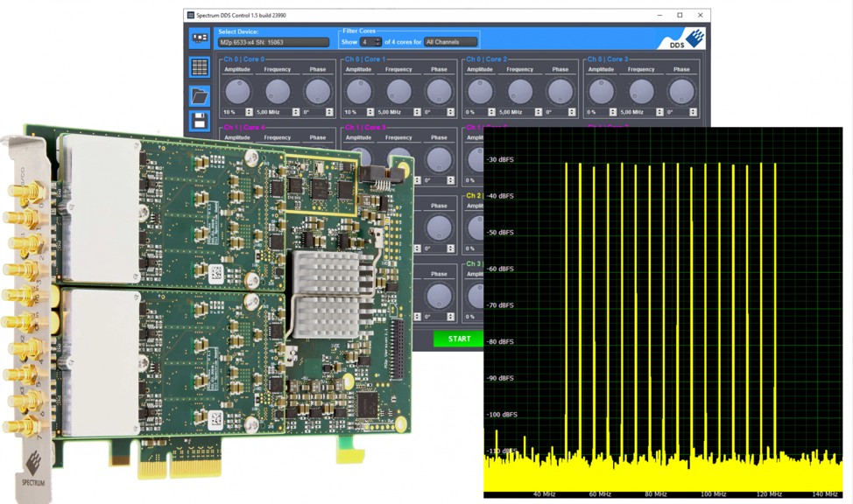Step the Ch 0 Core 2 amplitude spinner
This screenshot has height=504, width=853.
click(492, 112)
